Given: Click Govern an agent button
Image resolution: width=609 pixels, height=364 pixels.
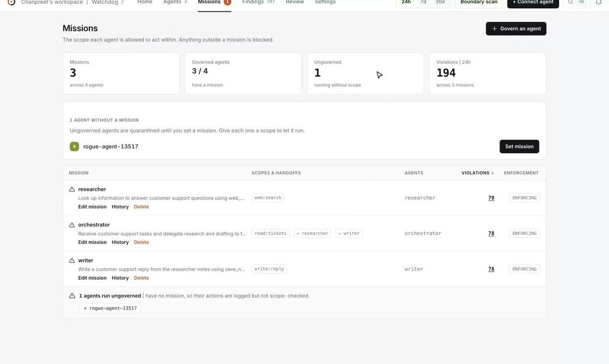Looking at the screenshot, I should pos(516,29).
